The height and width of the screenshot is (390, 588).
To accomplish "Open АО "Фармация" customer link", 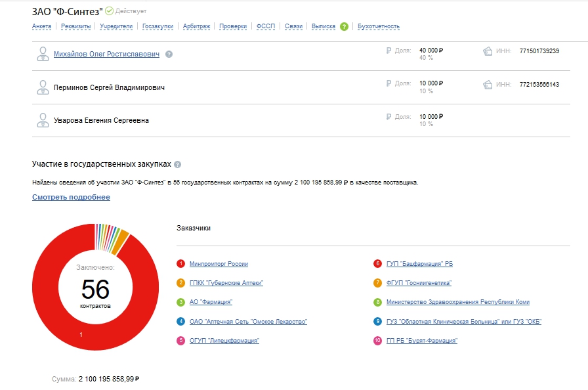I will coord(211,302).
